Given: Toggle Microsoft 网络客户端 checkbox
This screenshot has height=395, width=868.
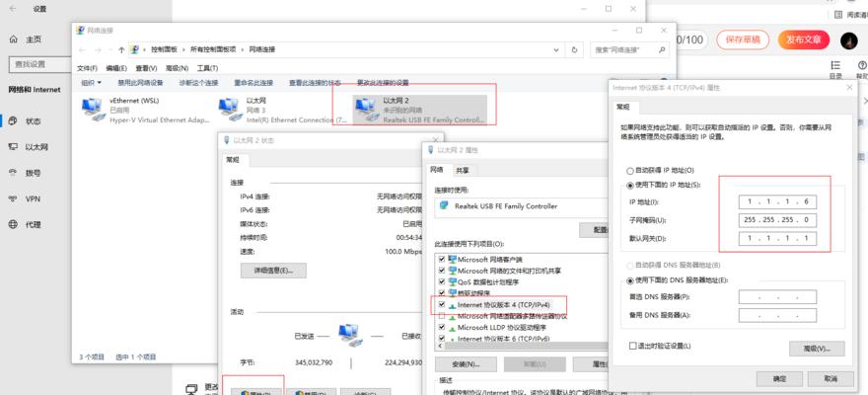Looking at the screenshot, I should pyautogui.click(x=441, y=260).
